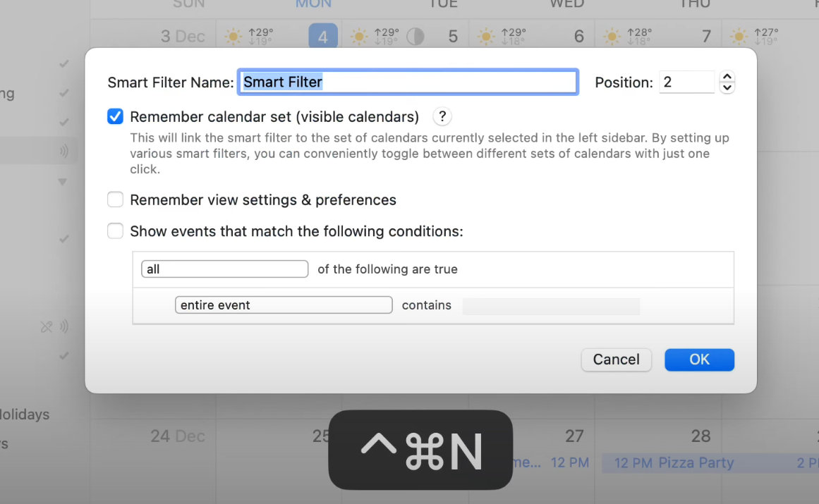The width and height of the screenshot is (819, 504).
Task: Collapse the sidebar disclosure triangle
Action: tap(62, 182)
